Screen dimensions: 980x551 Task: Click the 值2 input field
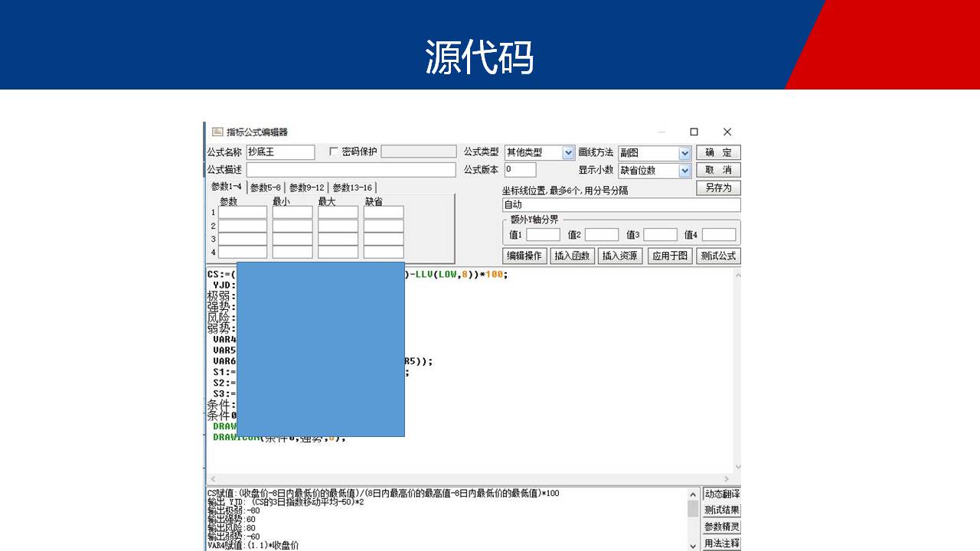pos(602,235)
